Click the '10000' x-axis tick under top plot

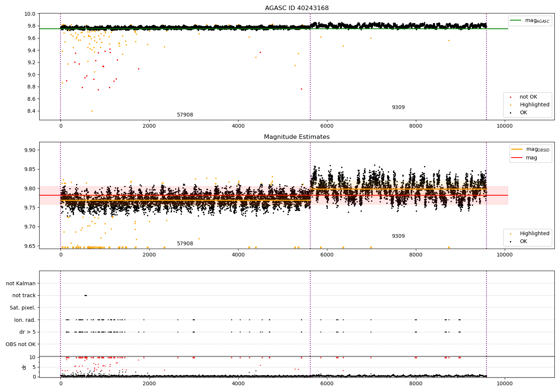coord(504,126)
